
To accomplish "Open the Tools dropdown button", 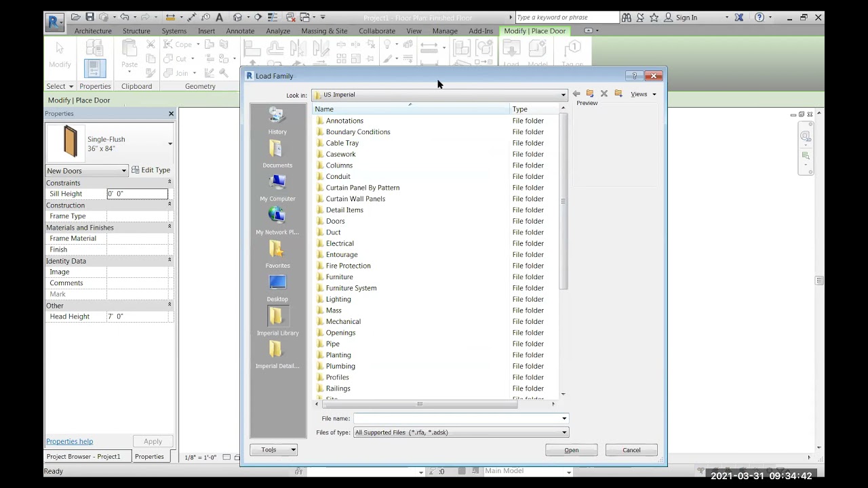I will pos(274,449).
